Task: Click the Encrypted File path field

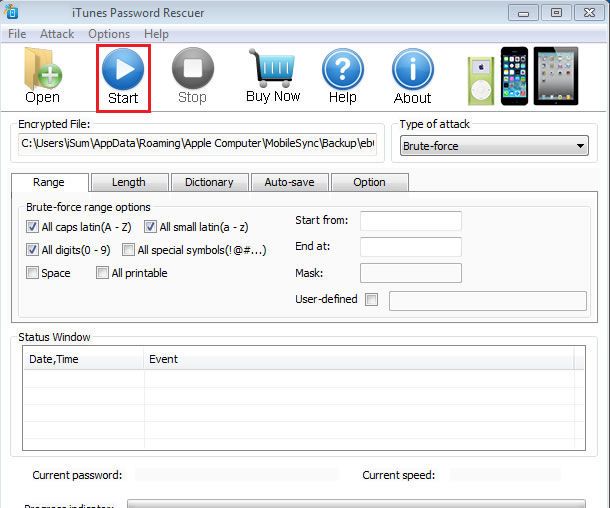Action: pos(197,144)
